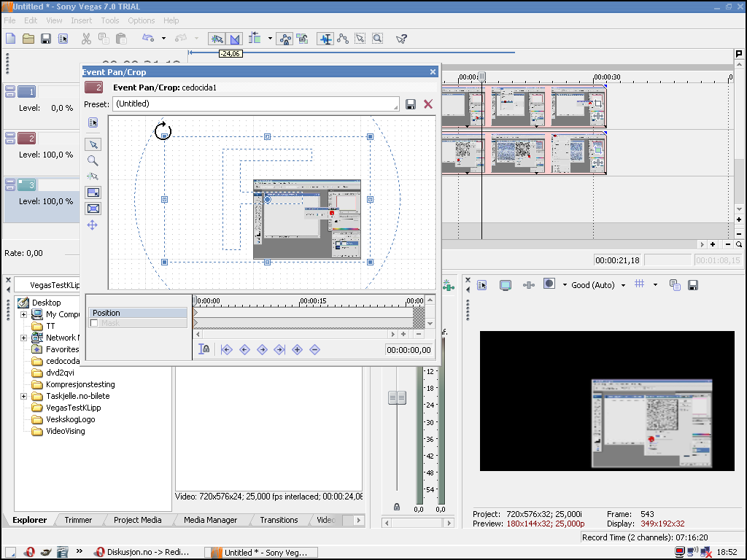Screen dimensions: 747x560
Task: Expand the Taskjelle.no-bilete folder node
Action: (x=24, y=396)
